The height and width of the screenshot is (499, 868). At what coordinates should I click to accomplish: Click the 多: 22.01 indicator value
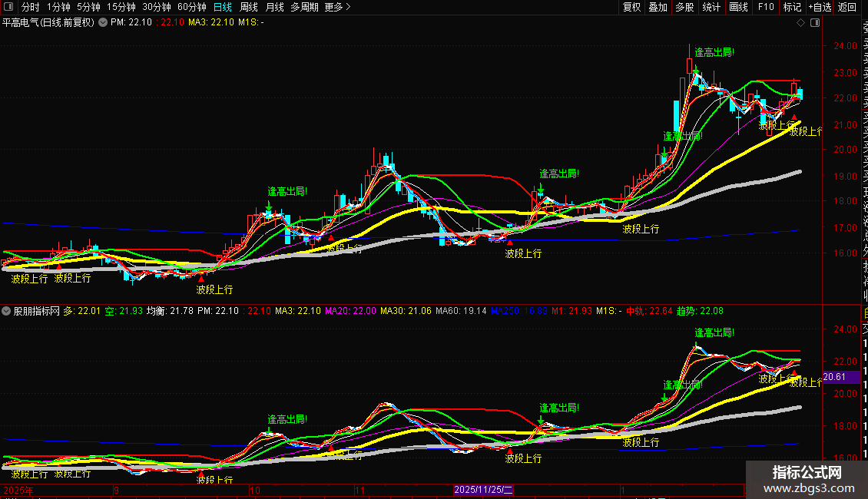82,311
